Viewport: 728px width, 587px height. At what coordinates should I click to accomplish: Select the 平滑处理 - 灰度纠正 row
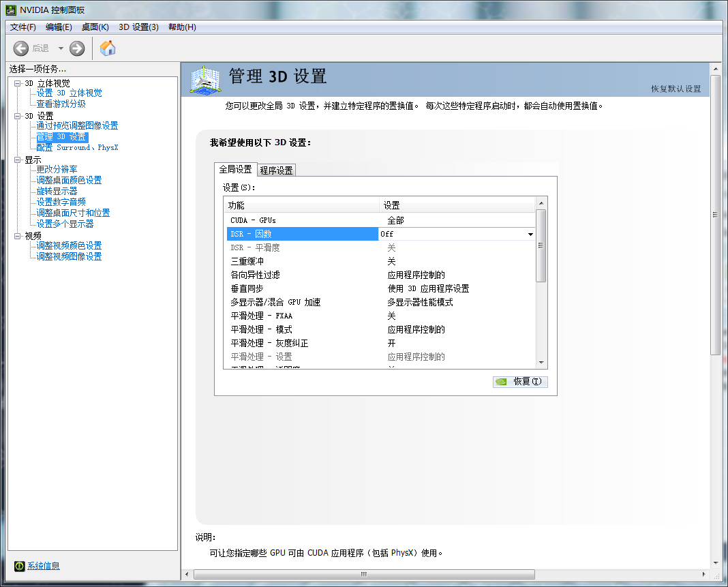pyautogui.click(x=381, y=343)
